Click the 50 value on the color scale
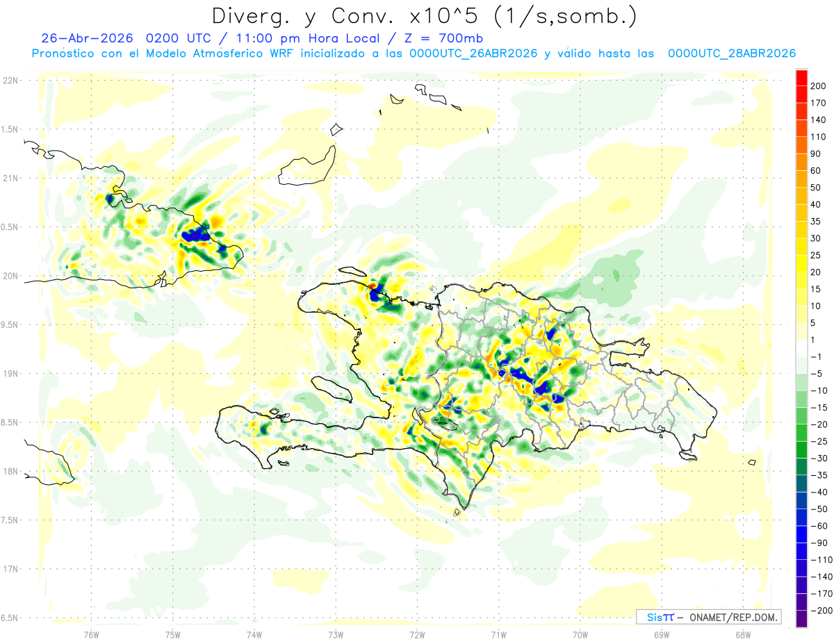Screen dimensions: 834x644 [x=816, y=188]
